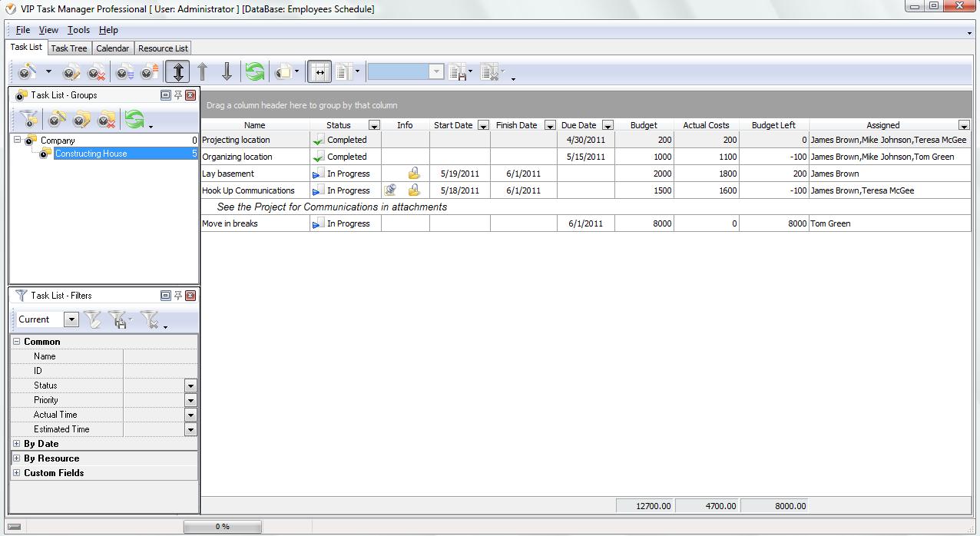Click the New Task toolbar icon
This screenshot has width=980, height=536.
coord(28,72)
